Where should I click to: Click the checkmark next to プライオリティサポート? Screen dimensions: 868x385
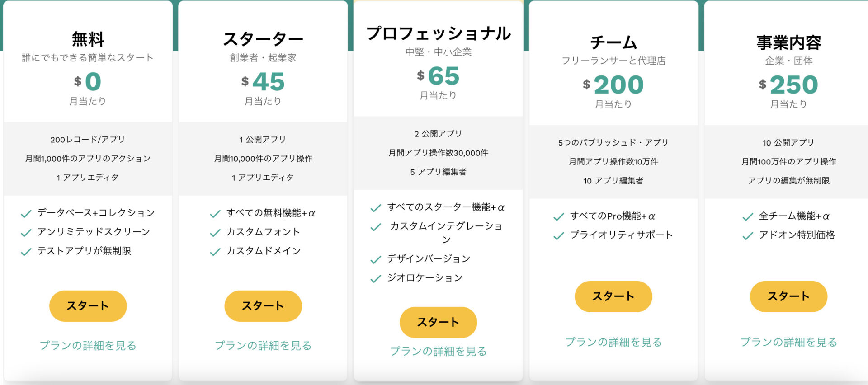click(x=558, y=235)
